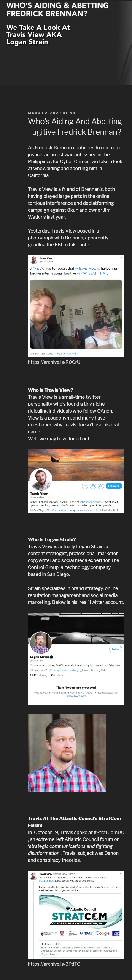Click the padlock icon beside Logan Strain name
Image resolution: width=132 pixels, height=980 pixels.
pyautogui.click(x=52, y=657)
